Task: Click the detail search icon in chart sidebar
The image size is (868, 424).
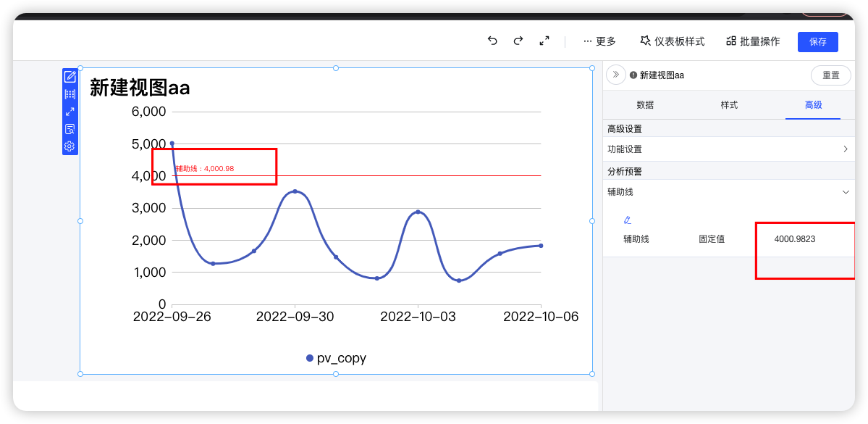Action: coord(69,129)
